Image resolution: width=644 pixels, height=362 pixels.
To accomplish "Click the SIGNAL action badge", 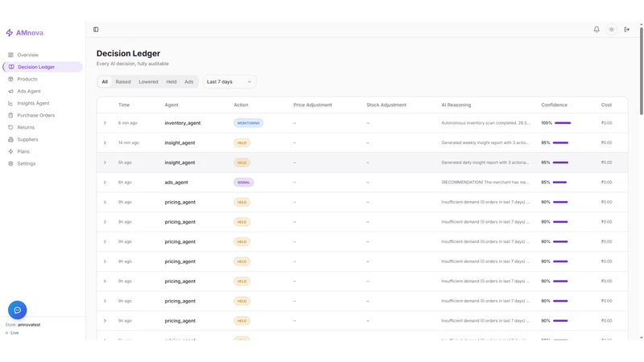I will pyautogui.click(x=244, y=183).
